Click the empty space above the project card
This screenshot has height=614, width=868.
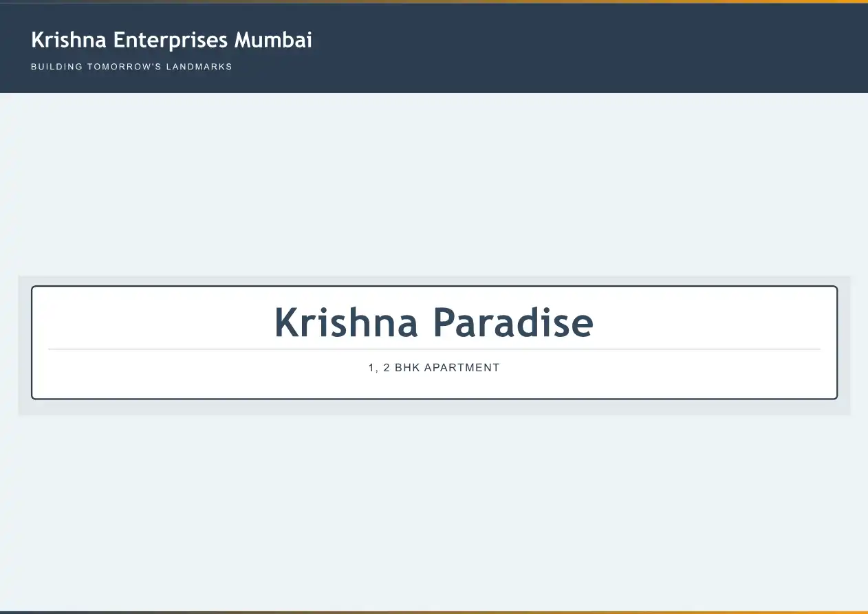(433, 186)
